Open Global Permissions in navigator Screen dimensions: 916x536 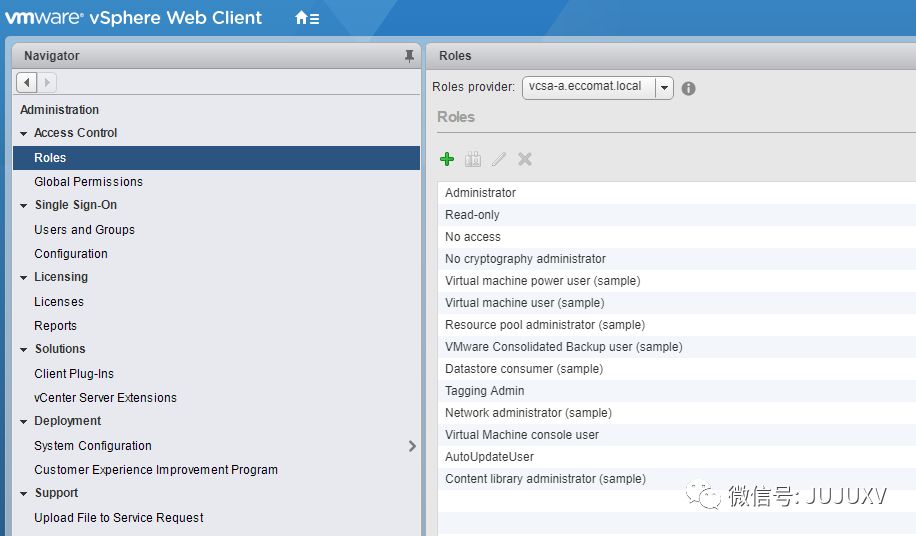pos(88,182)
